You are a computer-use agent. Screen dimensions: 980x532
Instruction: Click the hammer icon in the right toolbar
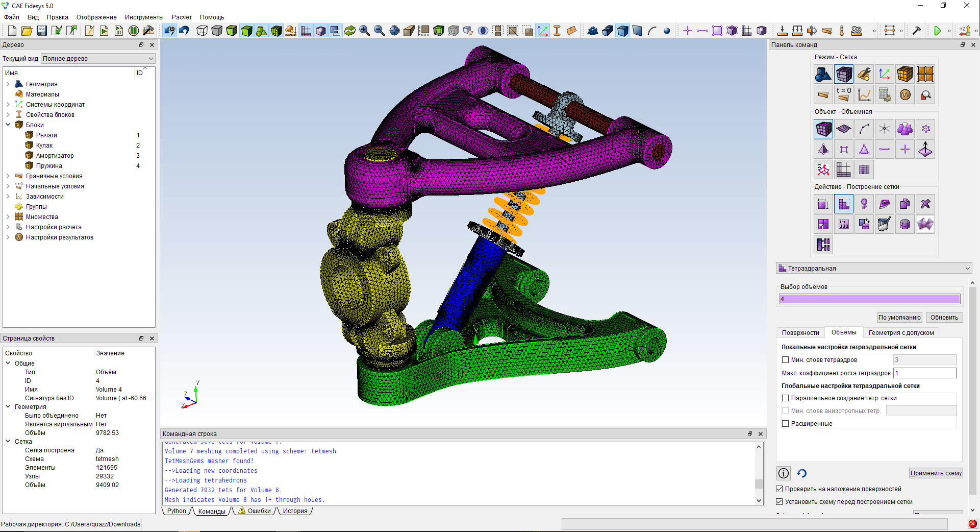[x=917, y=31]
